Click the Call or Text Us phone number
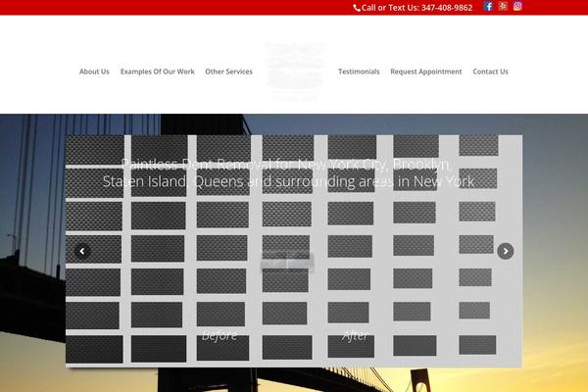Image resolution: width=588 pixels, height=392 pixels. 417,8
